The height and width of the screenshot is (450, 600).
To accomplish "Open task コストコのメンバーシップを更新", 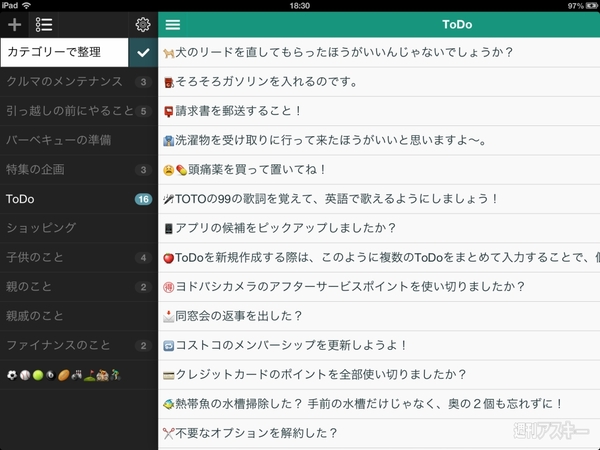I will tap(379, 345).
